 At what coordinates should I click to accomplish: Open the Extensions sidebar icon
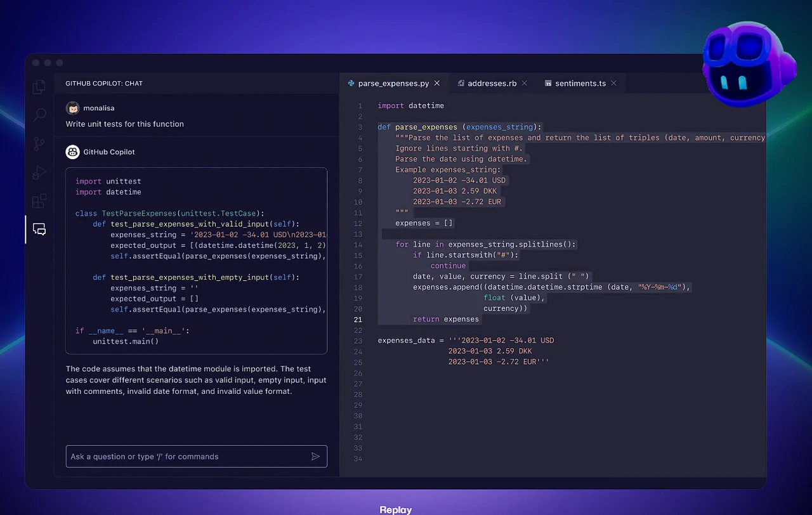pyautogui.click(x=39, y=201)
